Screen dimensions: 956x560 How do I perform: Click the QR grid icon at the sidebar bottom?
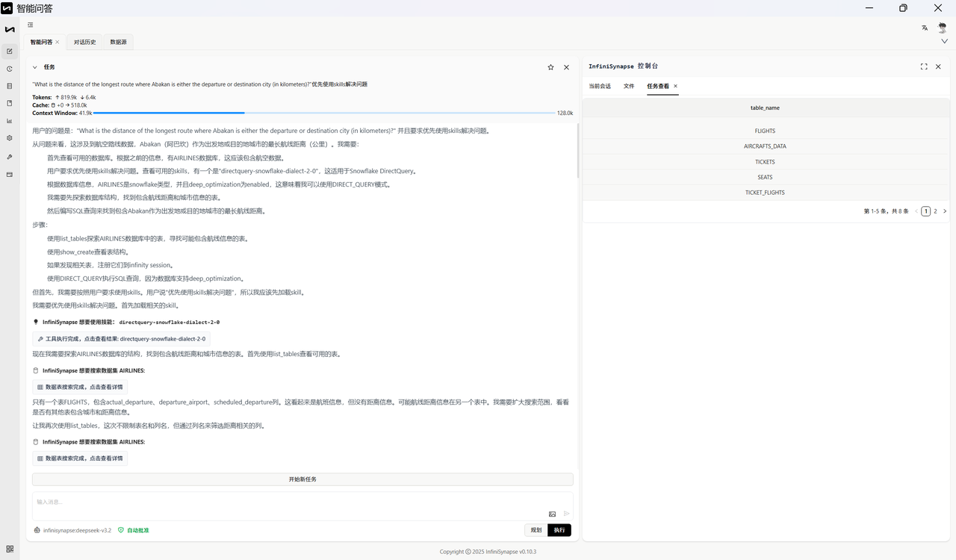10,549
